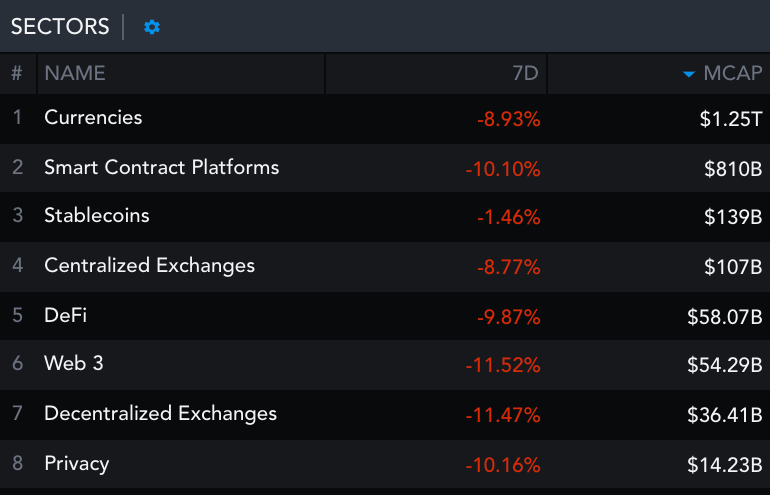
Task: Select the DeFi sector
Action: 66,316
